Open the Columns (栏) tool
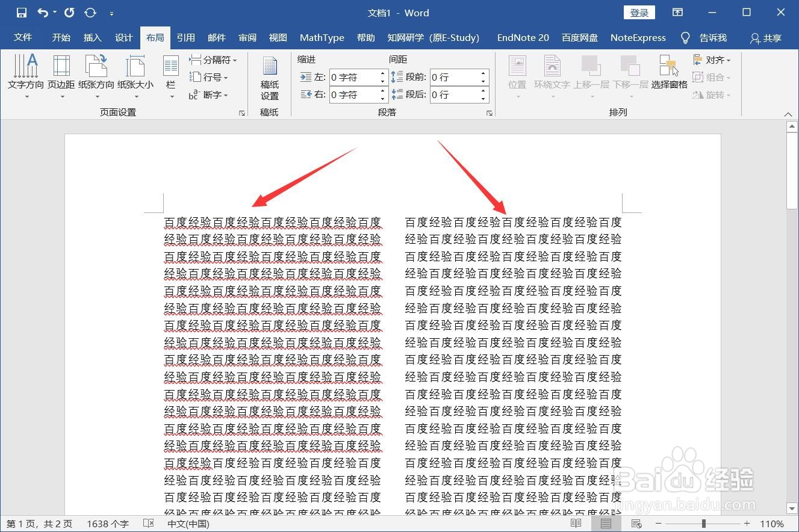The height and width of the screenshot is (532, 799). (x=171, y=76)
